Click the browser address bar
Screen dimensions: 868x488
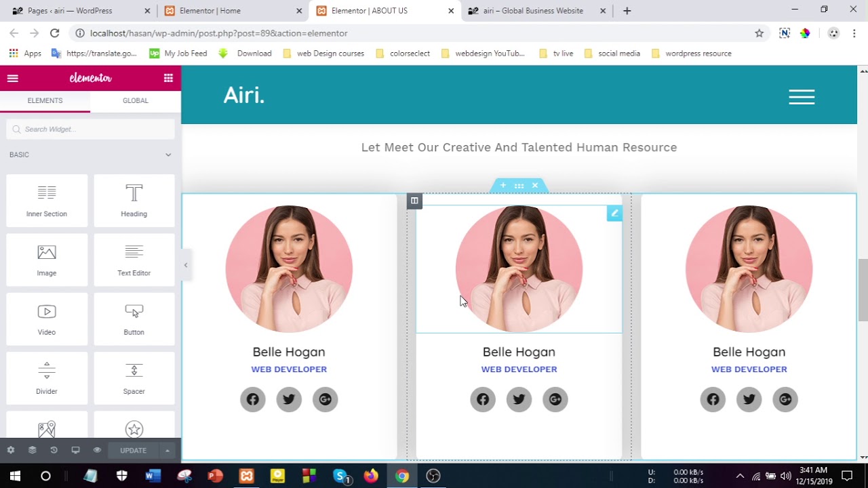[414, 33]
